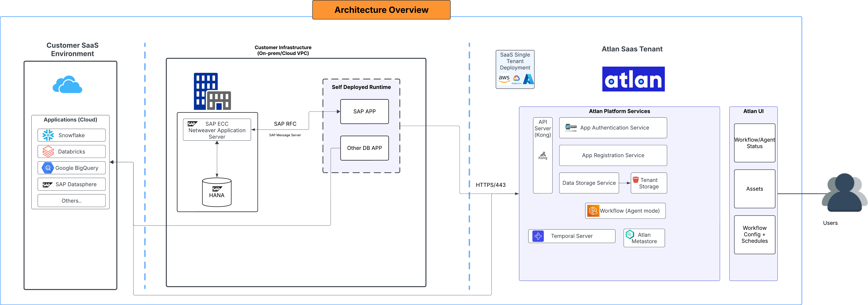Click the Temporal Server icon
This screenshot has height=305, width=868.
point(538,236)
